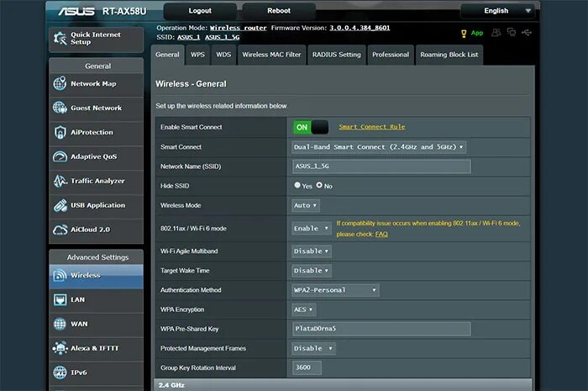
Task: Open the Protected Management Frames dropdown
Action: coord(313,349)
